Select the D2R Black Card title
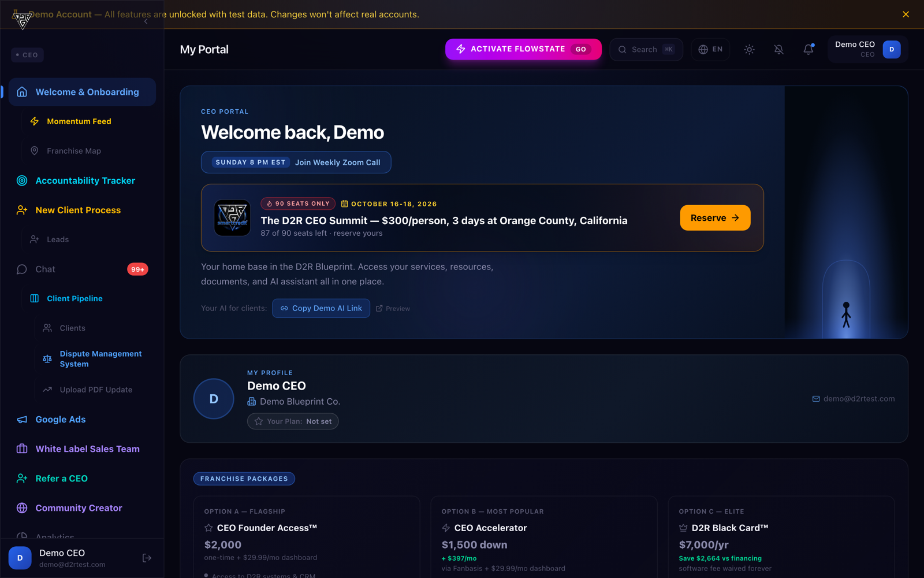 point(730,528)
